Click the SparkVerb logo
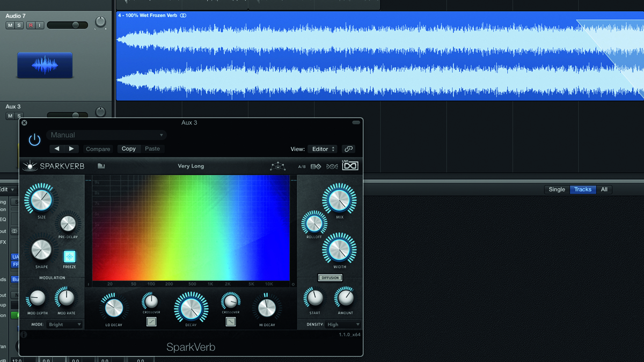The width and height of the screenshot is (644, 362). click(x=54, y=166)
